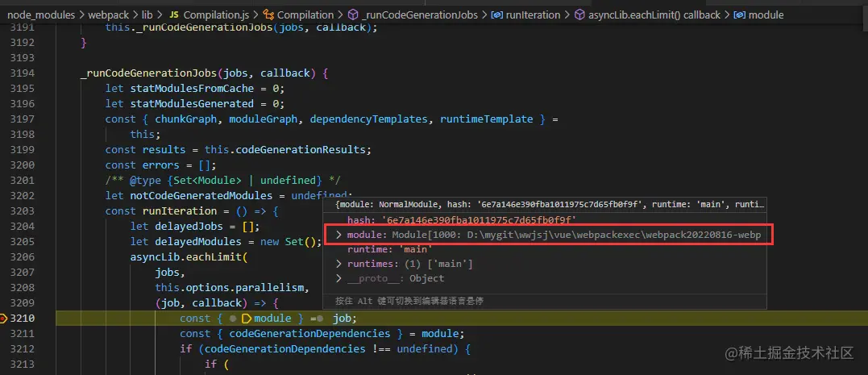The image size is (868, 375).
Task: Click the asyncLib.eachLimit() callback symbol icon
Action: (579, 15)
